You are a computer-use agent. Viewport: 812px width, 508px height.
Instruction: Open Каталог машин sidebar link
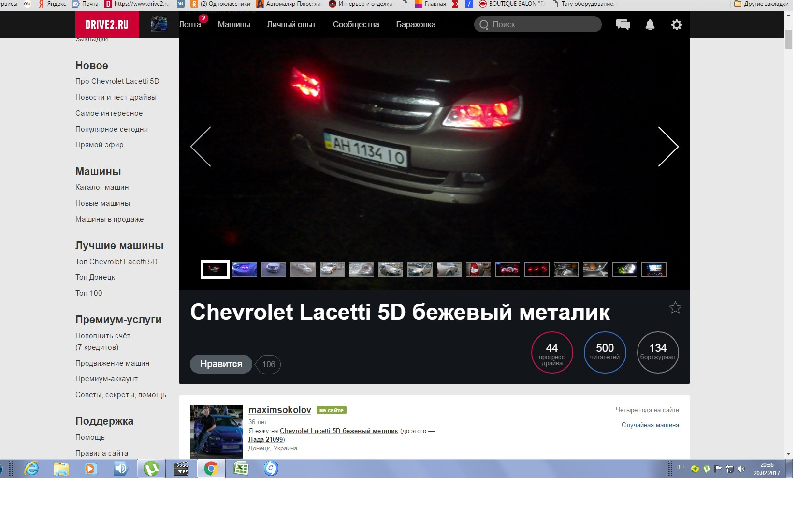coord(102,187)
